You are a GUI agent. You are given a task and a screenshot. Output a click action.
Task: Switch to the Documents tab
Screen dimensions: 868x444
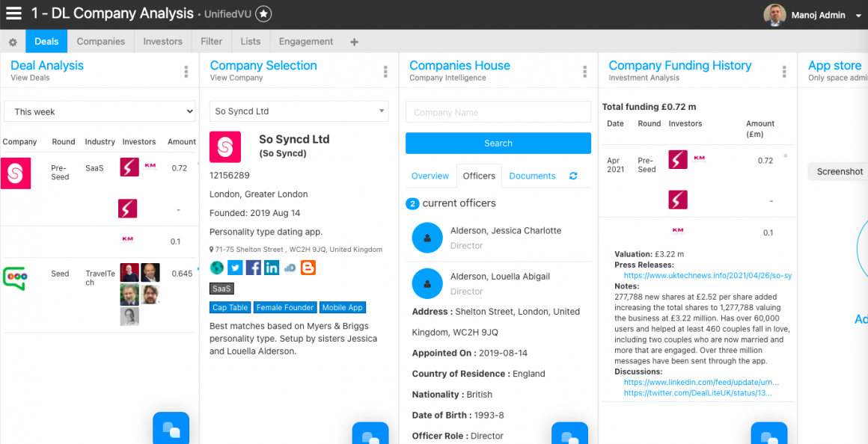(x=532, y=176)
